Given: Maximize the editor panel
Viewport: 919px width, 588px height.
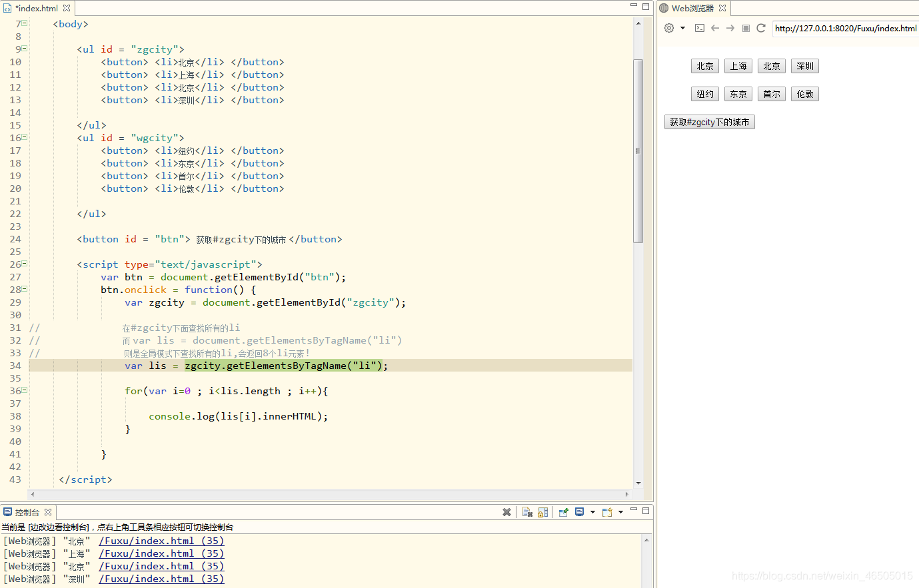Looking at the screenshot, I should click(646, 7).
